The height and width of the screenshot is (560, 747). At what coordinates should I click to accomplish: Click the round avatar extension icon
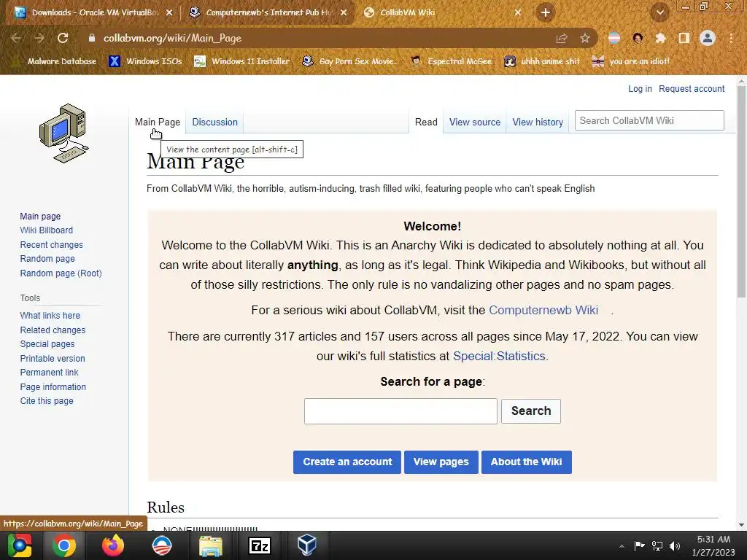[638, 38]
